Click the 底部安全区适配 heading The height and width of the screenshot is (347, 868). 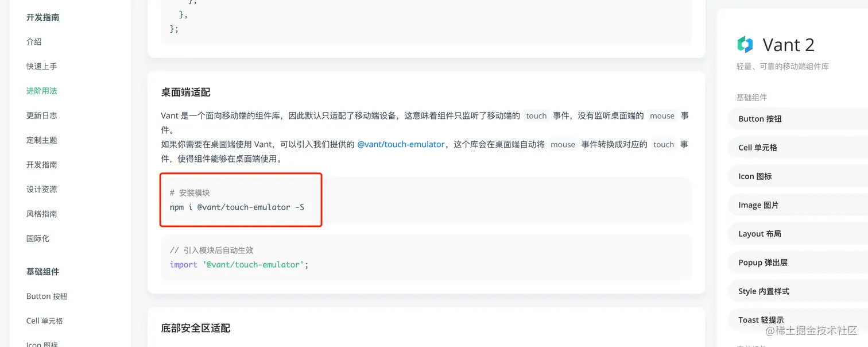coord(196,328)
